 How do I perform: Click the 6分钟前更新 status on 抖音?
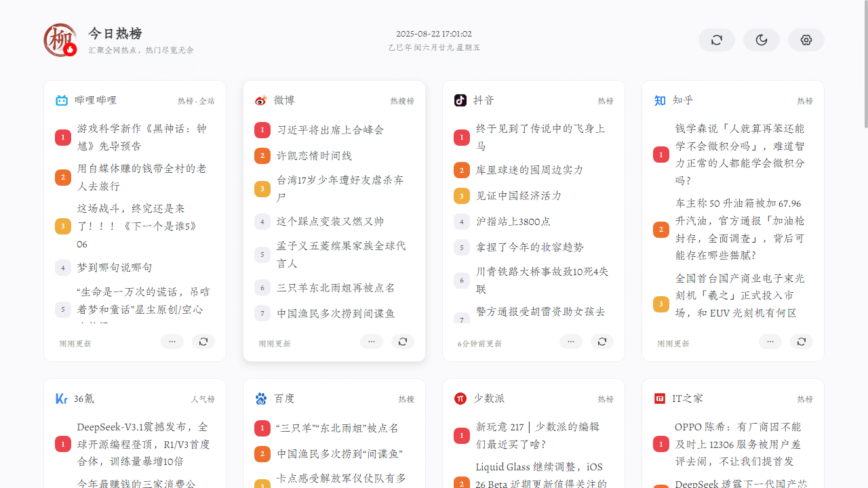tap(480, 344)
